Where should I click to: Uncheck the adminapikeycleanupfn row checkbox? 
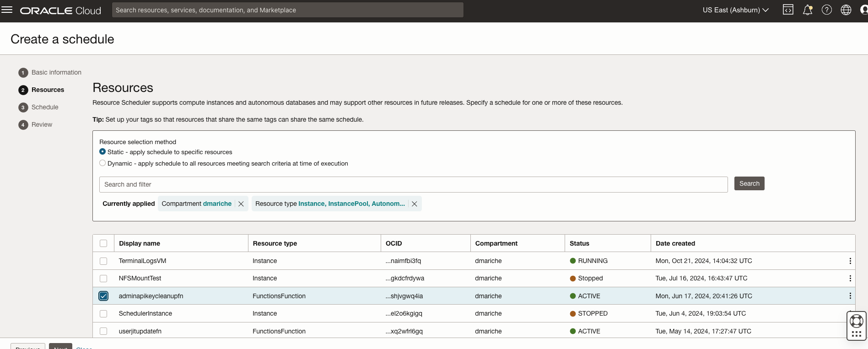(103, 296)
